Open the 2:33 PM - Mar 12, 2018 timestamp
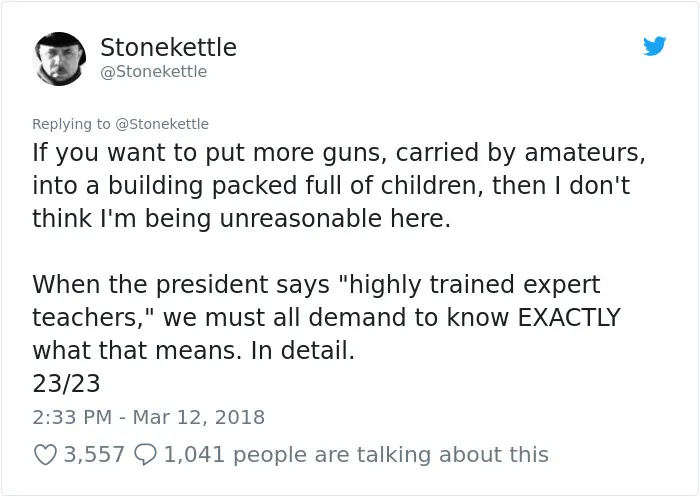Screen dimensions: 700x497 149,417
